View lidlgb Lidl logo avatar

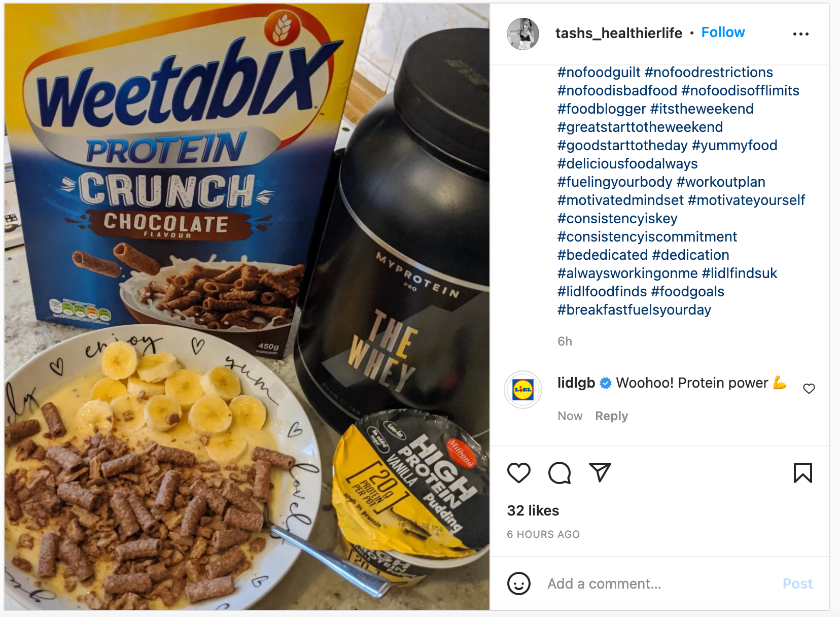[x=523, y=390]
